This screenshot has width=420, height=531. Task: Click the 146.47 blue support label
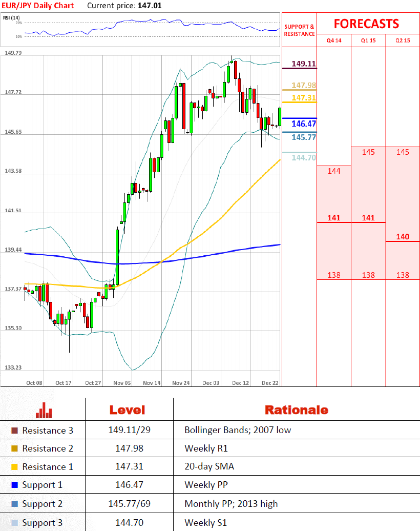click(x=304, y=124)
